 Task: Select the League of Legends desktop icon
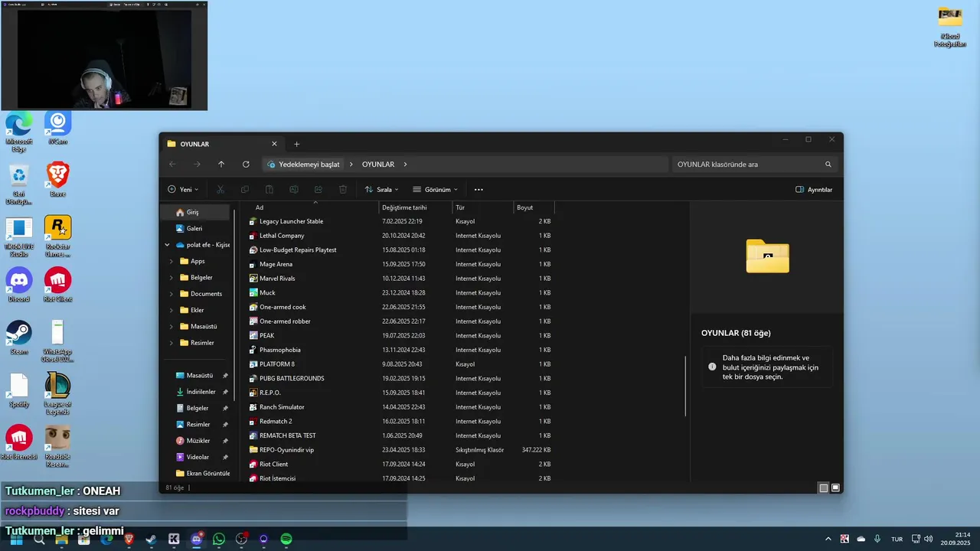(57, 393)
